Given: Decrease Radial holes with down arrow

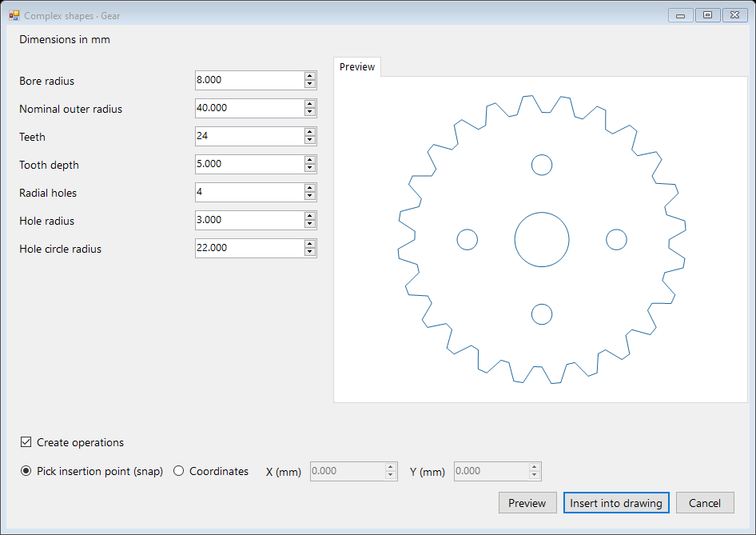Looking at the screenshot, I should (x=310, y=196).
